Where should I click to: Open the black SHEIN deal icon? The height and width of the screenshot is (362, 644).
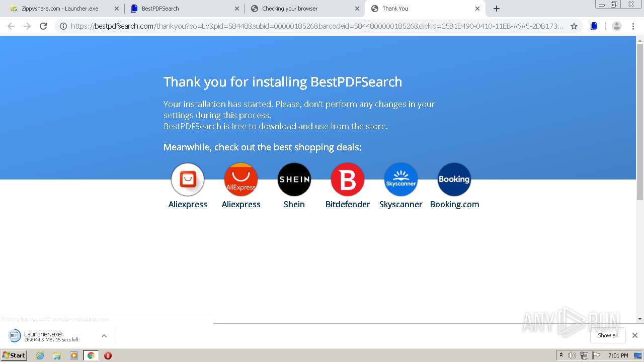294,179
